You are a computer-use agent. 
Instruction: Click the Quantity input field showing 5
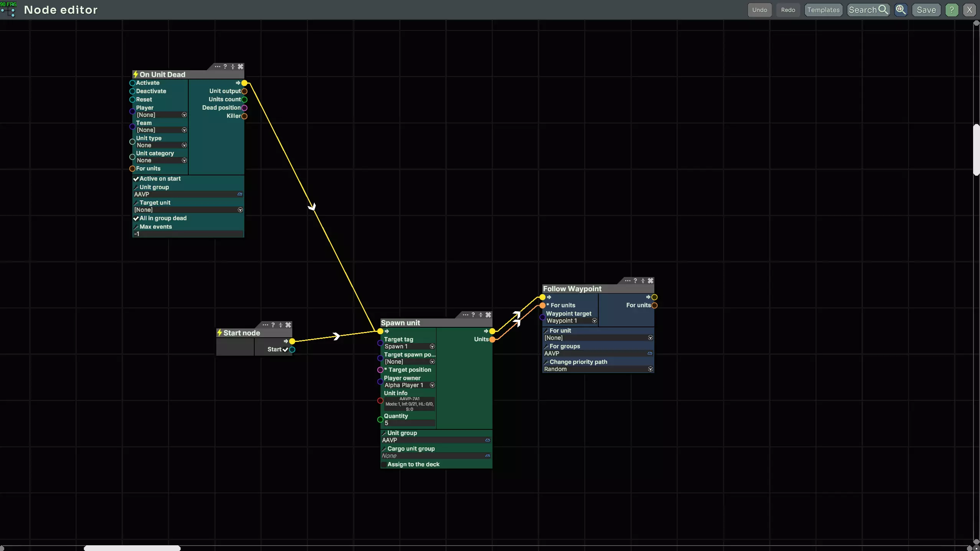(409, 423)
